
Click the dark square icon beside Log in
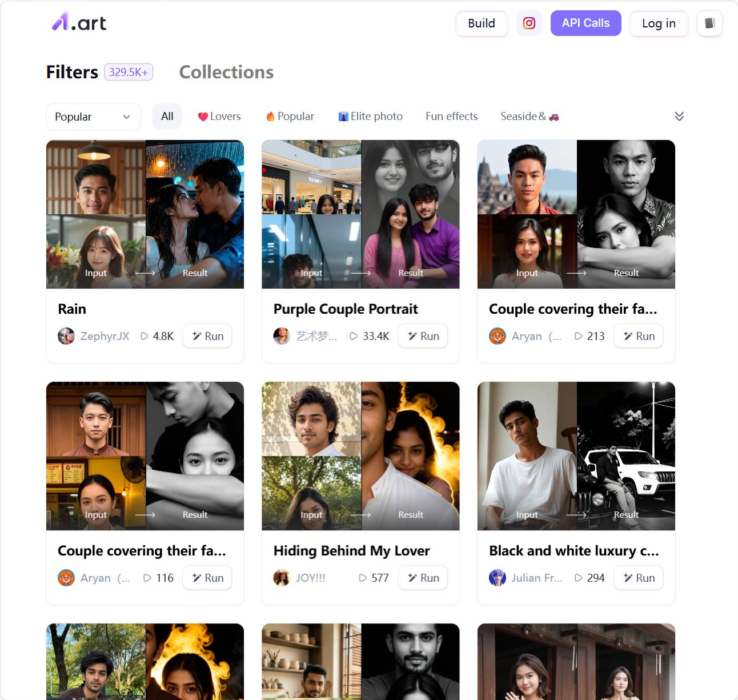coord(709,23)
